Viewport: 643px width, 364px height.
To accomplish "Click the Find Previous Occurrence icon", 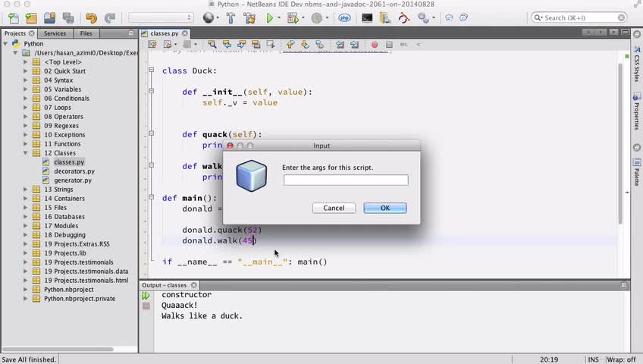I will pyautogui.click(x=227, y=44).
